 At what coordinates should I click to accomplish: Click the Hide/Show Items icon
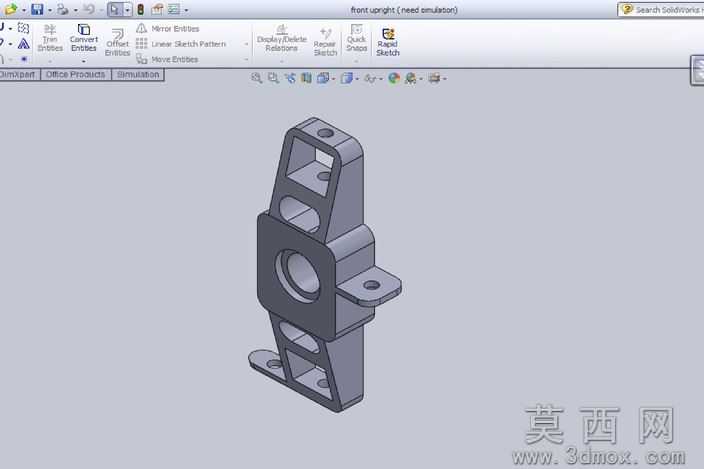pyautogui.click(x=370, y=79)
